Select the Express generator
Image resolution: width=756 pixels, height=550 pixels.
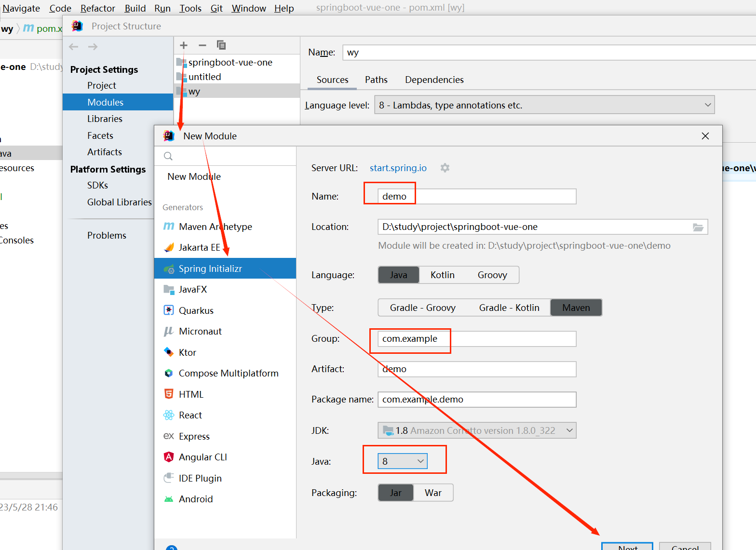pyautogui.click(x=225, y=436)
